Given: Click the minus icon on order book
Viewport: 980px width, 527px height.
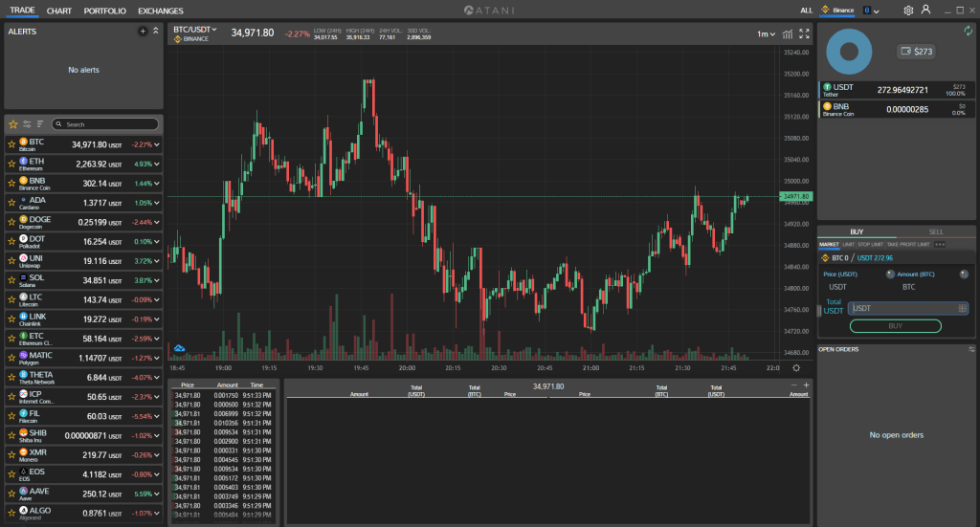Looking at the screenshot, I should (x=793, y=385).
